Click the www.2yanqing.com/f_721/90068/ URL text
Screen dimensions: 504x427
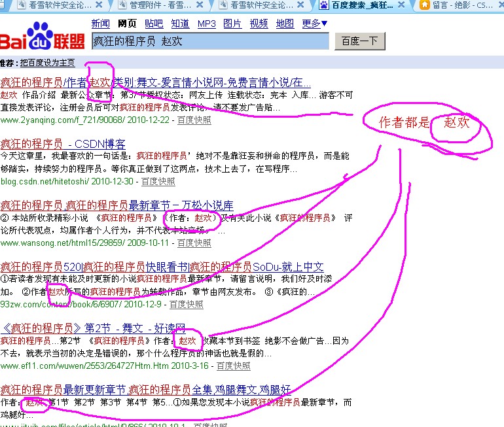[62, 120]
